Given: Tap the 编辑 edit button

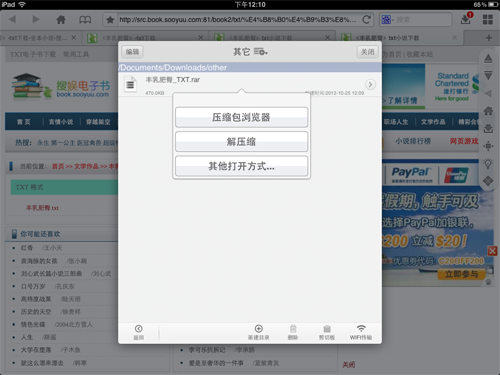Looking at the screenshot, I should point(132,52).
